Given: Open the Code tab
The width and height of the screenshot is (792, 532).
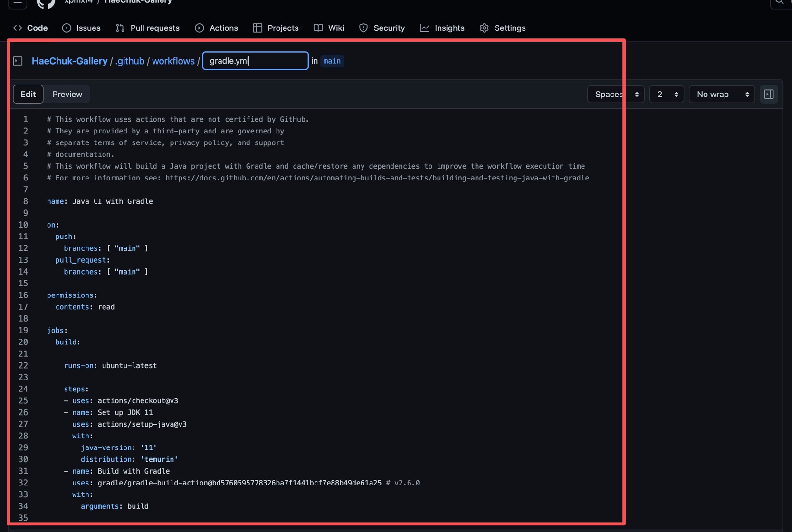Looking at the screenshot, I should 30,28.
